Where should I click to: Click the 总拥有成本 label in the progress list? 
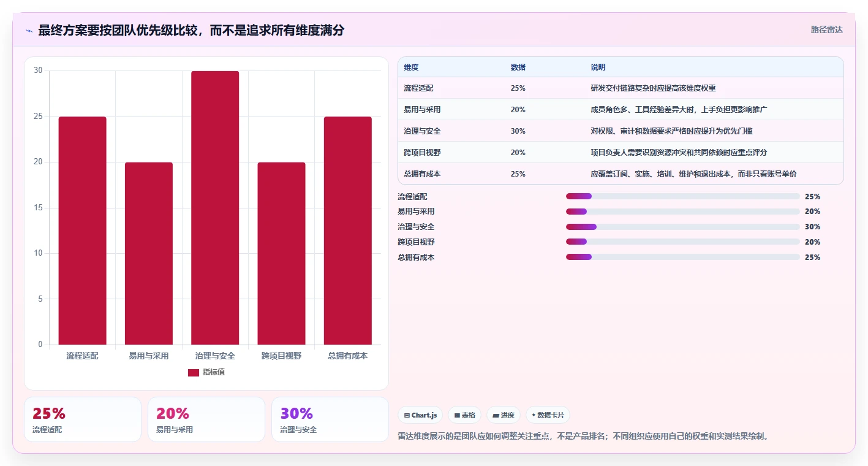coord(416,258)
